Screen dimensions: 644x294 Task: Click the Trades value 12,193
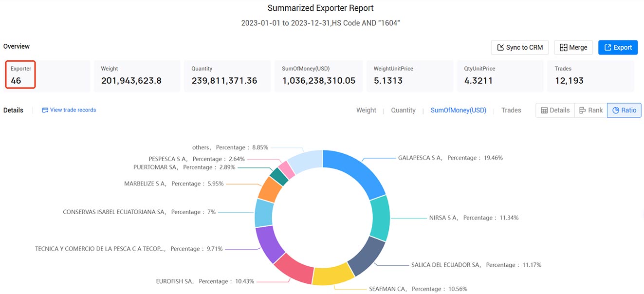coord(569,81)
